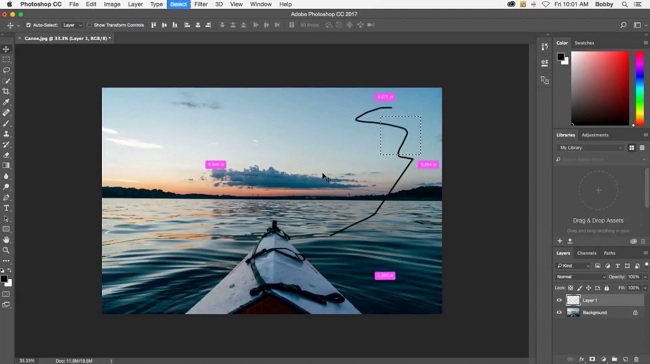The height and width of the screenshot is (364, 650).
Task: Switch to the Channels tab
Action: [587, 253]
